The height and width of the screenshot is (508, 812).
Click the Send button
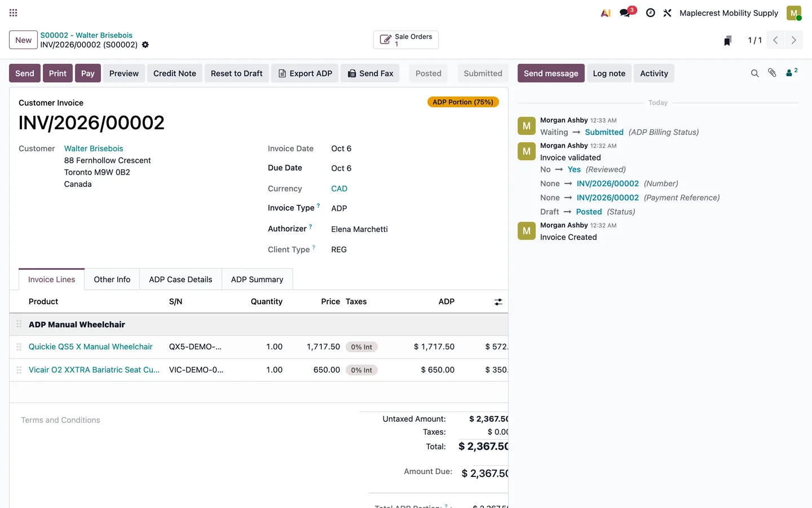coord(25,73)
